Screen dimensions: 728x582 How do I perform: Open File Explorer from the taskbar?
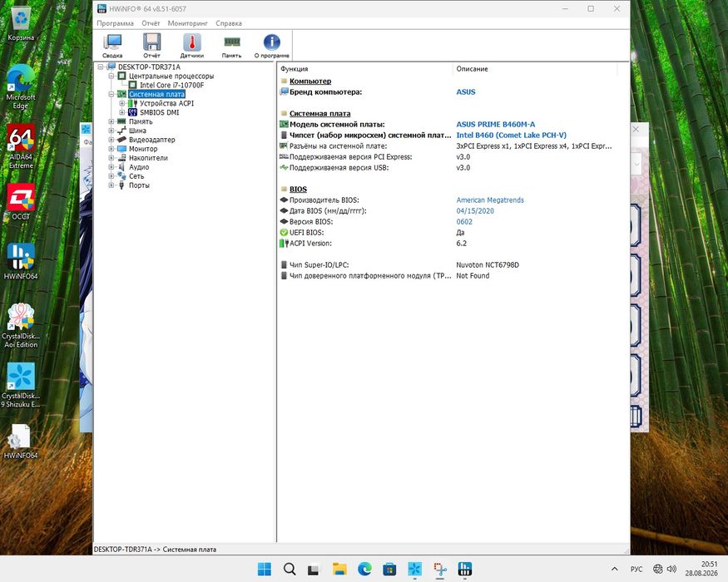339,569
